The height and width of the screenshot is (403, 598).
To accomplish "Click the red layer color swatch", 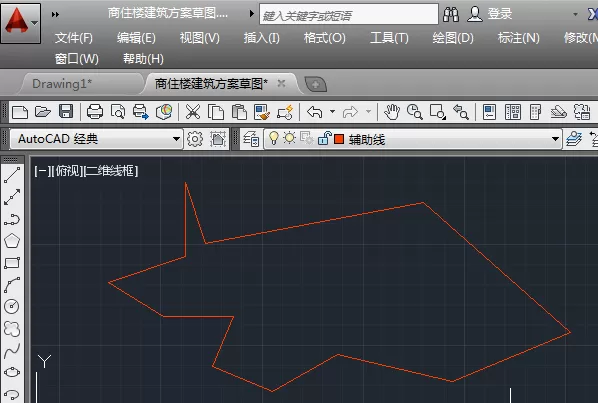I will tap(339, 139).
